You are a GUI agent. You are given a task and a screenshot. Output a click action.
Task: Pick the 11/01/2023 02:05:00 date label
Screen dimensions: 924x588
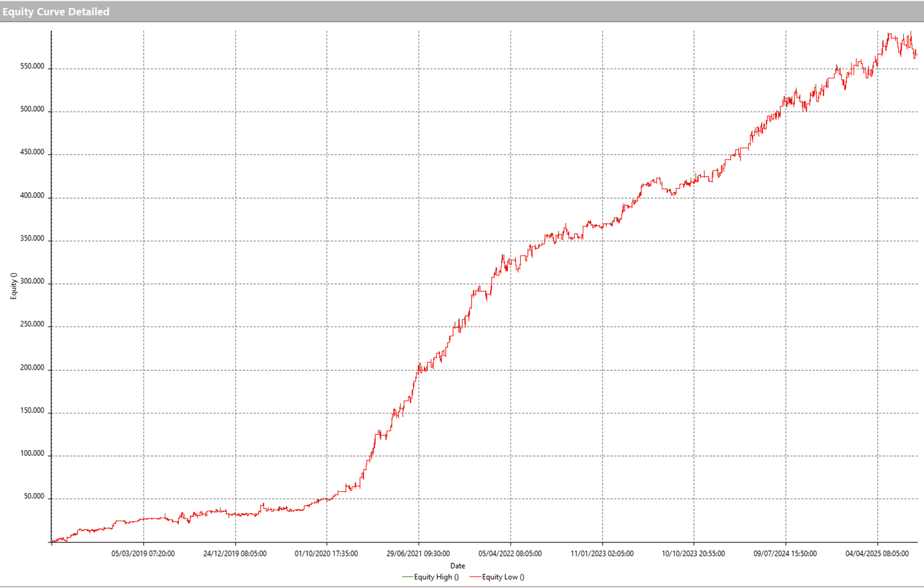pyautogui.click(x=602, y=553)
